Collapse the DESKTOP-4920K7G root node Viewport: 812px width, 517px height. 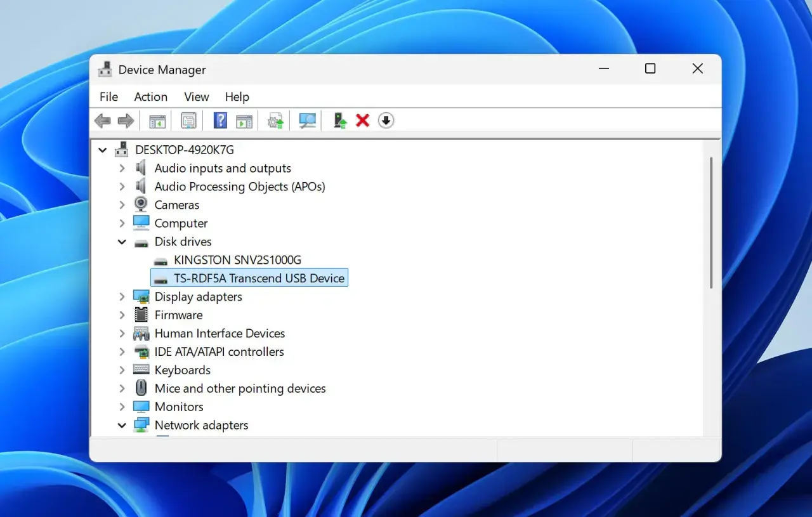coord(102,150)
